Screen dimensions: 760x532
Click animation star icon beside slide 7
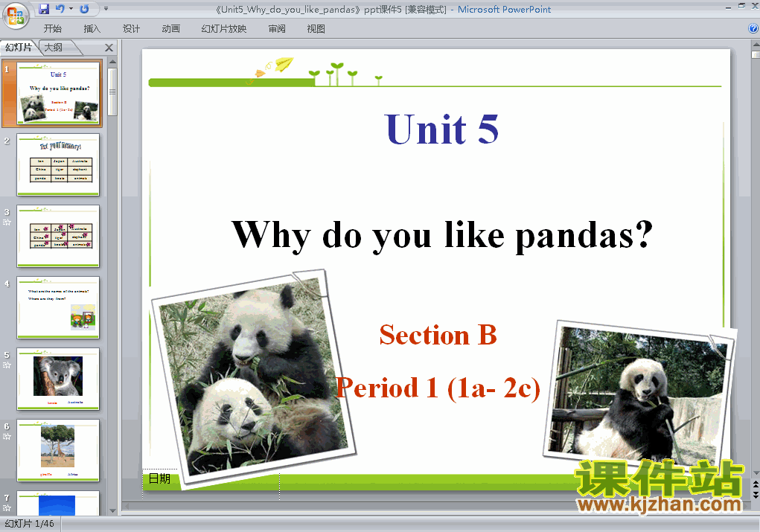pyautogui.click(x=7, y=507)
